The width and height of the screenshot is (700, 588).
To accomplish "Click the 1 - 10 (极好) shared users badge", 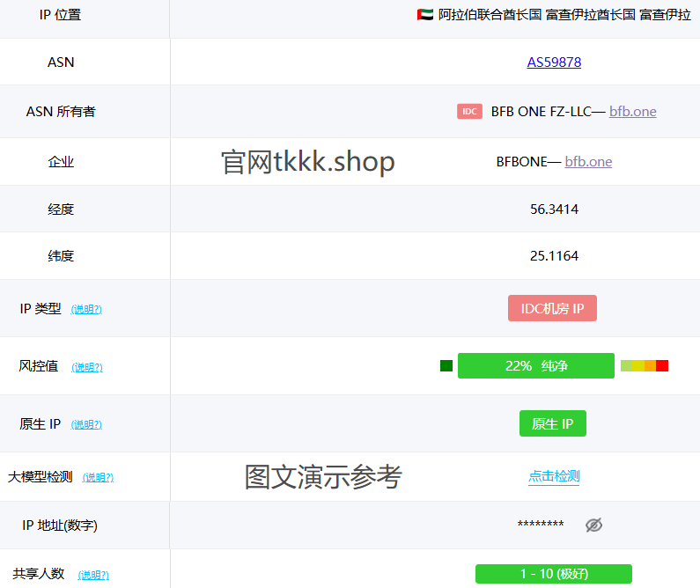I will coord(553,574).
